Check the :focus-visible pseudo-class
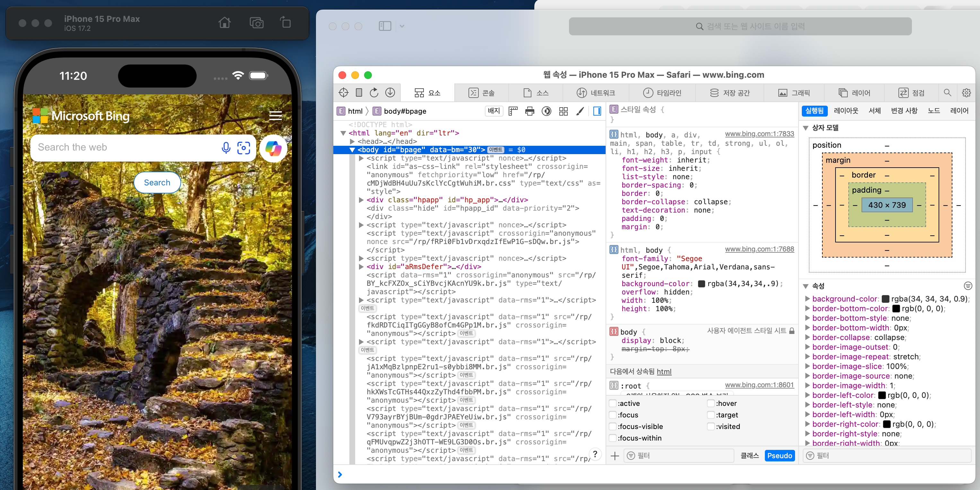The height and width of the screenshot is (490, 980). pyautogui.click(x=613, y=426)
